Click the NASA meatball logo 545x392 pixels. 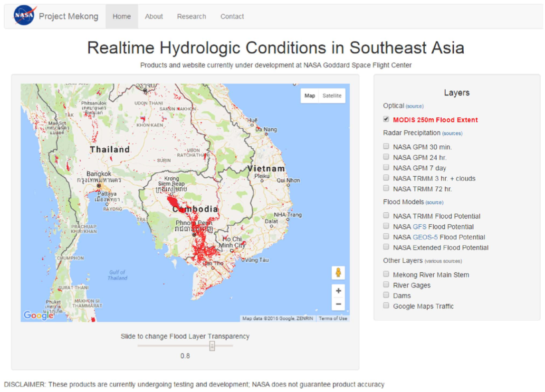(25, 16)
